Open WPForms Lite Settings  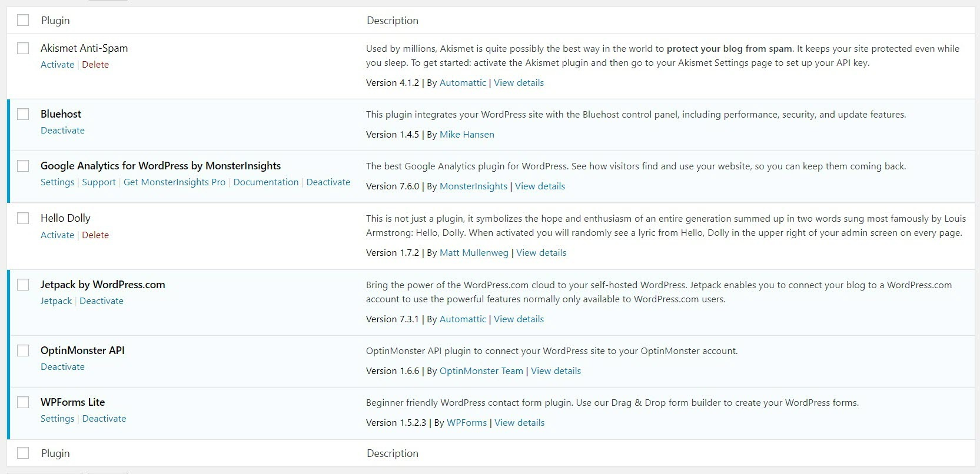(x=57, y=419)
